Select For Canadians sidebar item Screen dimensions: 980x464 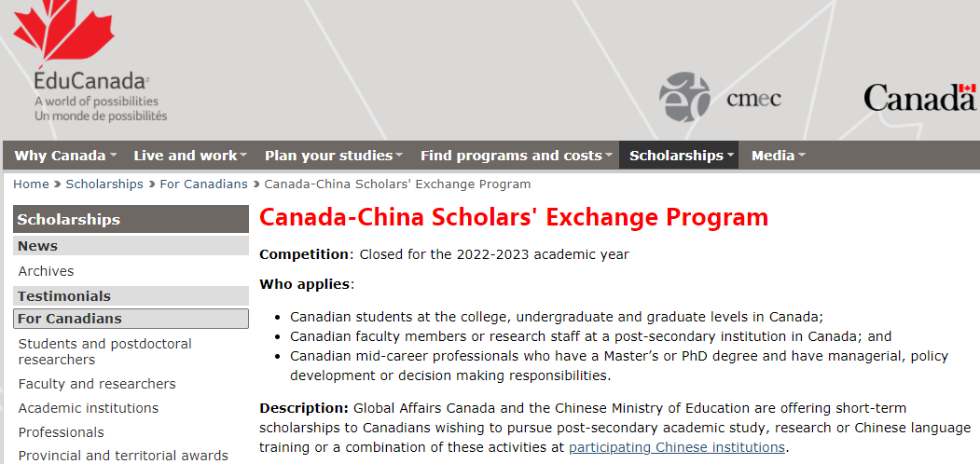(x=131, y=319)
